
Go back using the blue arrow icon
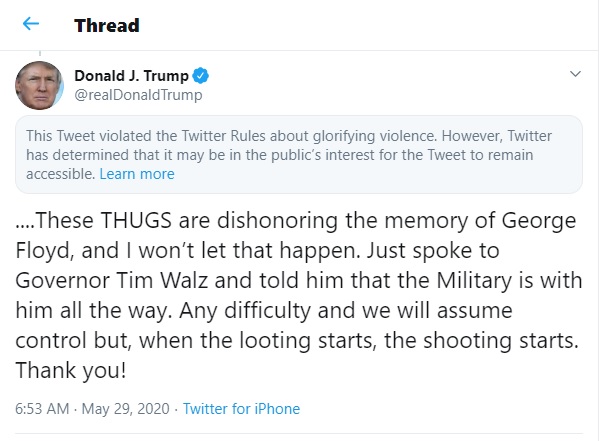tap(31, 24)
